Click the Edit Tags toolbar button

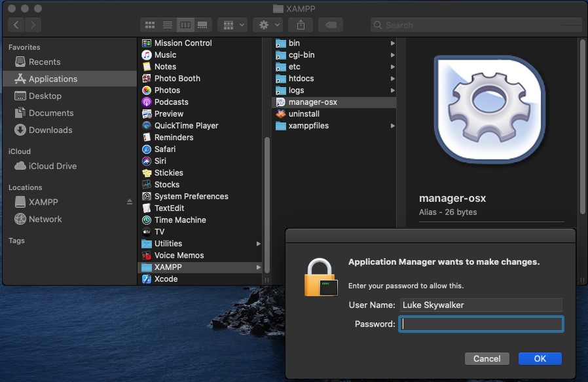tap(331, 25)
